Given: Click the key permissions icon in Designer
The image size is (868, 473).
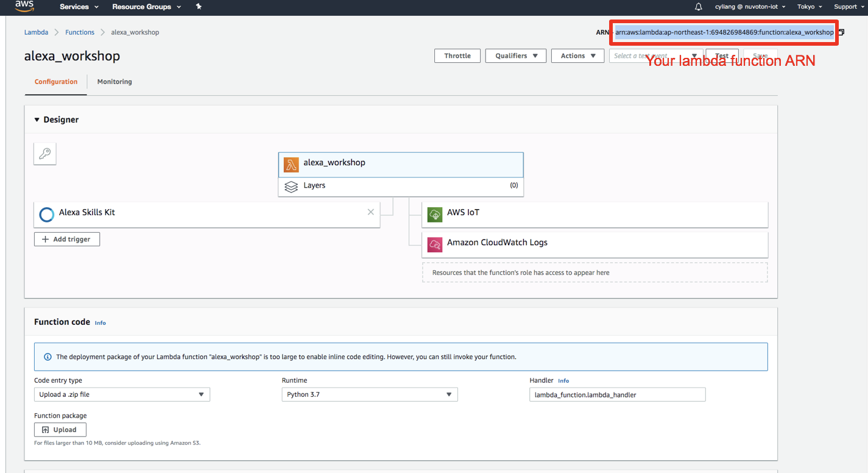Looking at the screenshot, I should click(x=45, y=154).
